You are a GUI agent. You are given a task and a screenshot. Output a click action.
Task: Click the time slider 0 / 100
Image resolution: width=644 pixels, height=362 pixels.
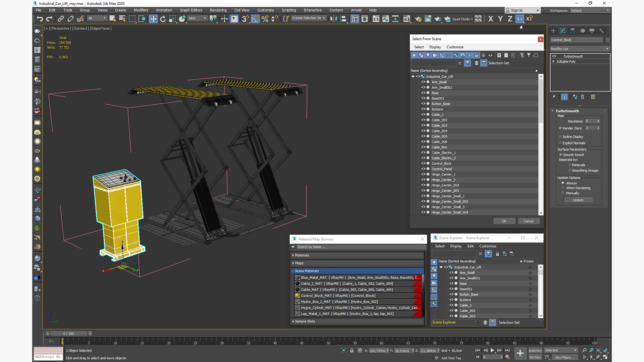pos(68,334)
